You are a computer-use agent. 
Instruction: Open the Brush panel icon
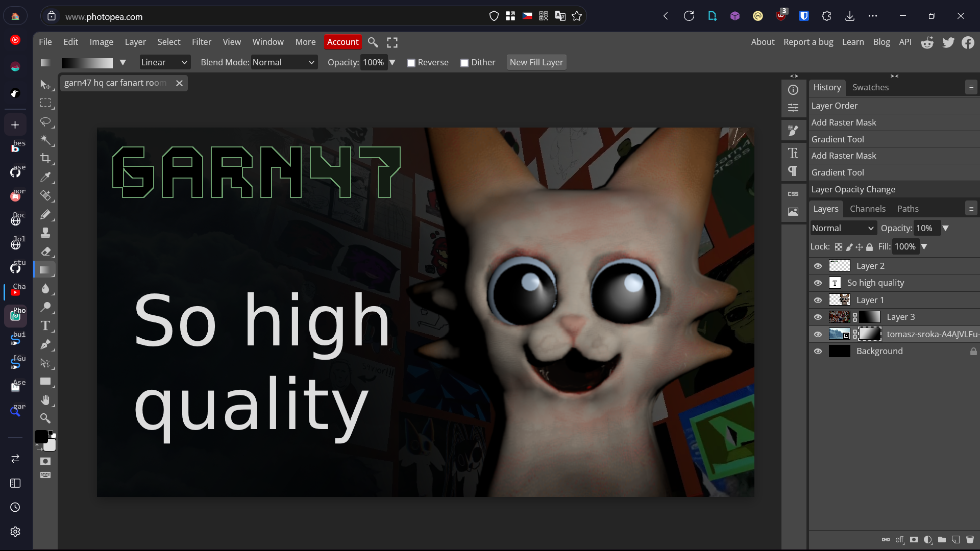click(793, 131)
